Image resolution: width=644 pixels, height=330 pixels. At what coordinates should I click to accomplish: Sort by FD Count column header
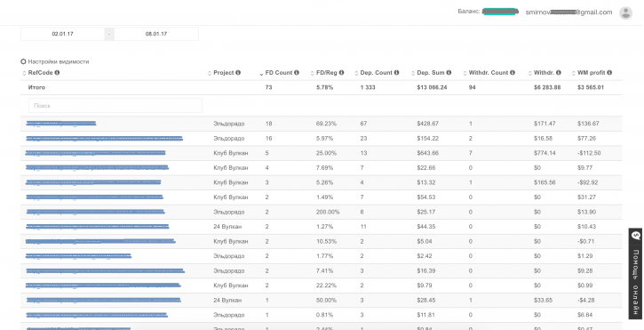point(279,73)
